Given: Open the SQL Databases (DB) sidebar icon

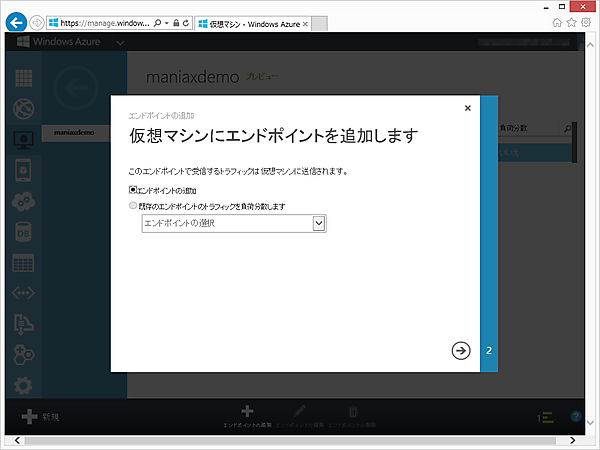Looking at the screenshot, I should [x=24, y=232].
